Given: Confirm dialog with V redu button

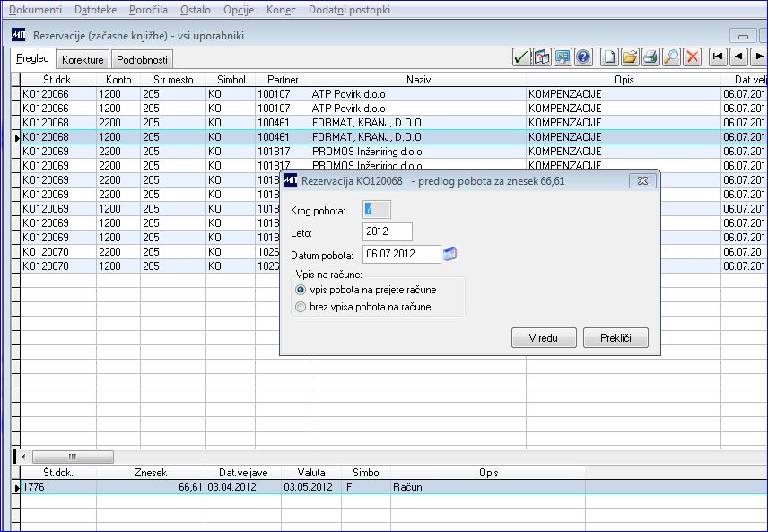Looking at the screenshot, I should [x=544, y=338].
